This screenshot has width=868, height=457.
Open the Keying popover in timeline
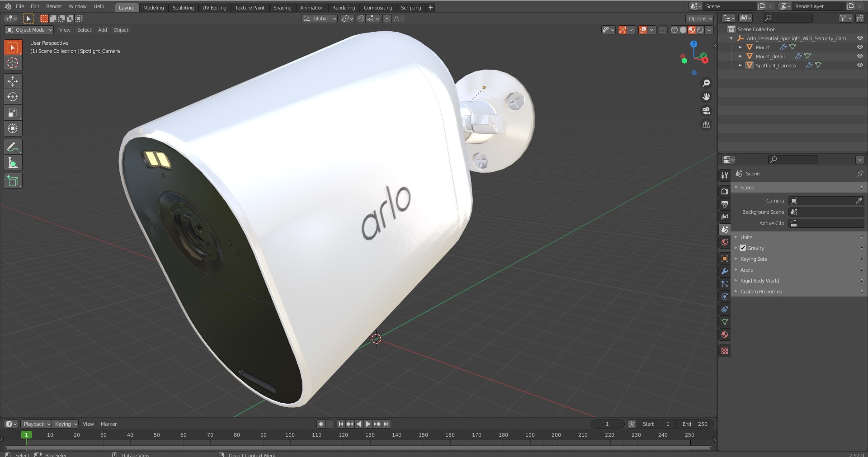coord(66,424)
